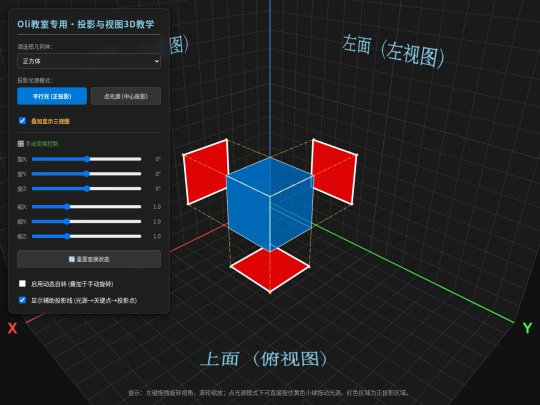Image resolution: width=540 pixels, height=405 pixels.
Task: Click the 左面 (左视图) label
Action: click(393, 51)
